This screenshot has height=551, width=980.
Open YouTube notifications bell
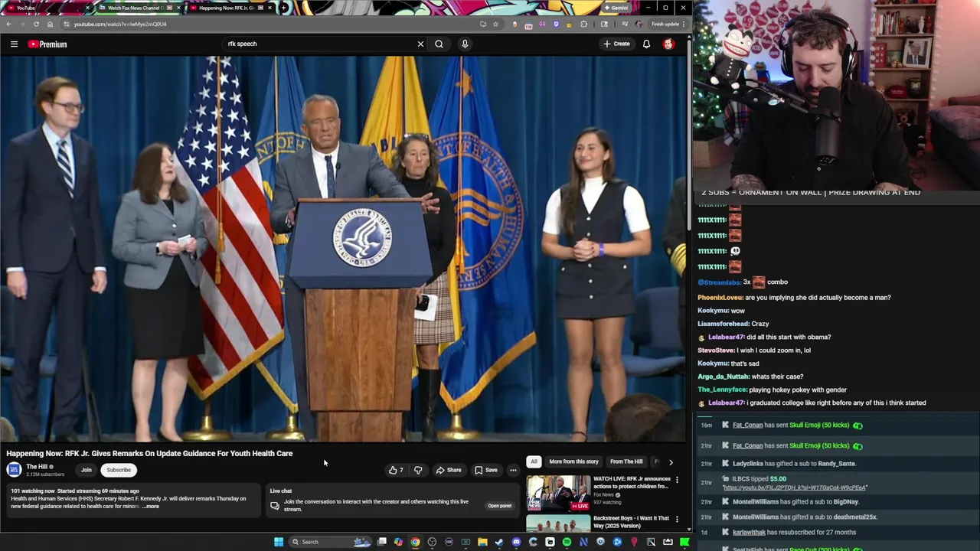pyautogui.click(x=646, y=44)
